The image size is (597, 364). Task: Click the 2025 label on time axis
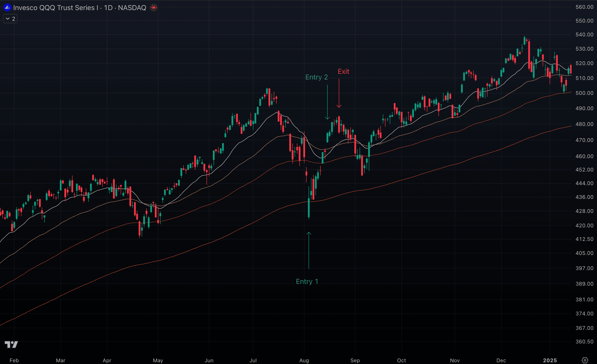[x=550, y=360]
